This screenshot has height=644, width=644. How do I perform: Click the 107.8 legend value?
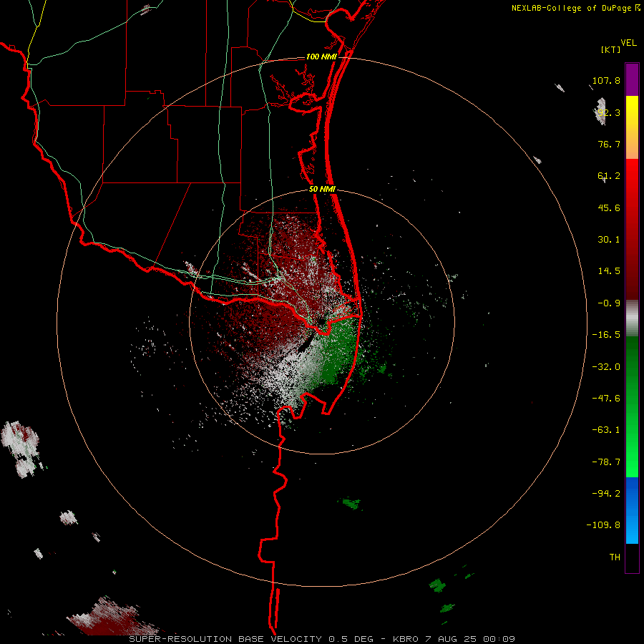[606, 80]
